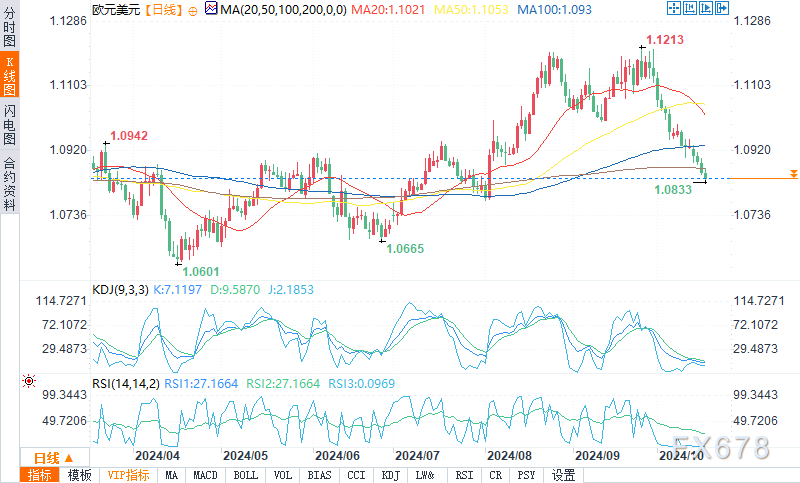This screenshot has width=800, height=483.
Task: Click the MA indicator chart icon
Action: pyautogui.click(x=211, y=8)
